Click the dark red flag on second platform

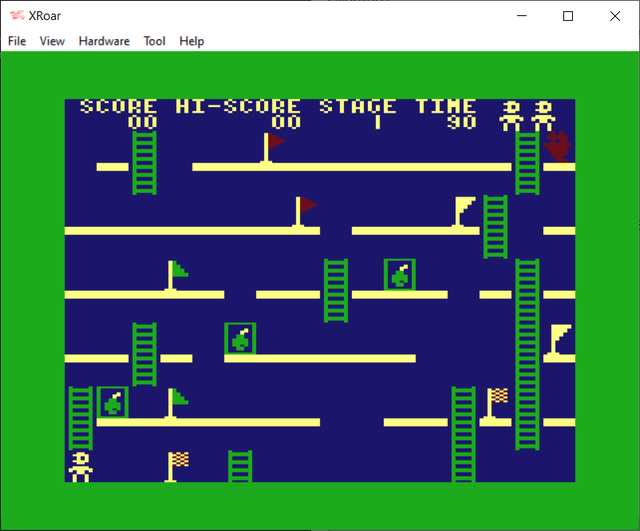[x=306, y=212]
